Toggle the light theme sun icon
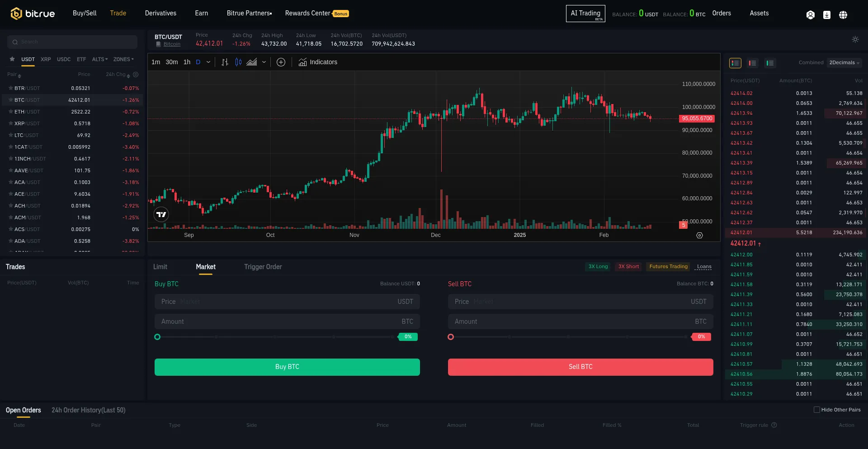 point(855,39)
